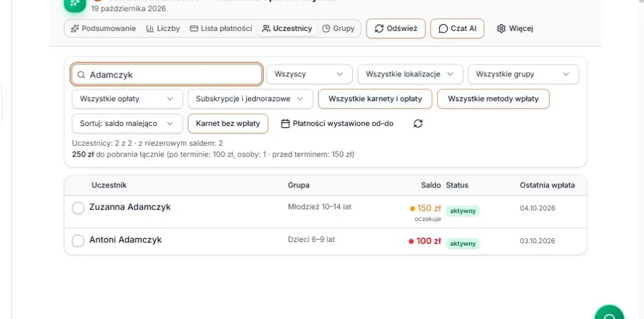Open the Sortuj: saldo malejąco dropdown
This screenshot has width=644, height=319.
pyautogui.click(x=127, y=124)
